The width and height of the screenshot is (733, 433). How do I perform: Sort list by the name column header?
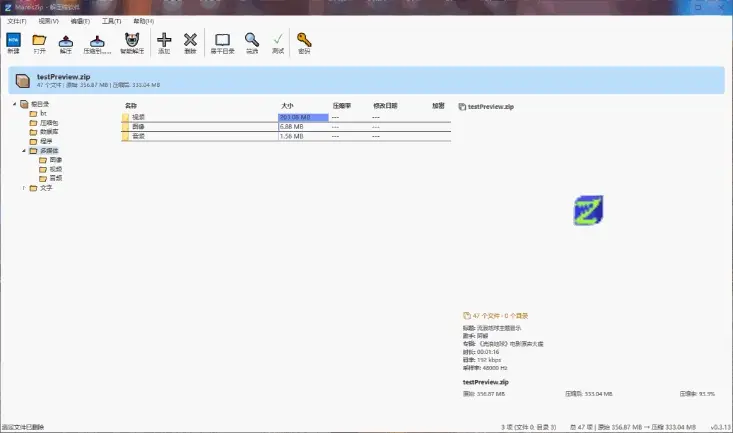131,106
